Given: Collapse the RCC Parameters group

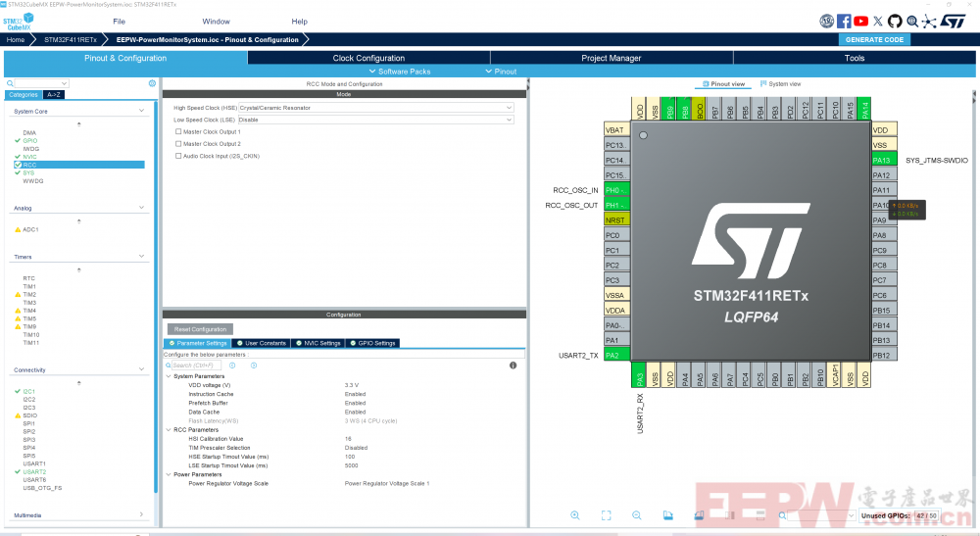Looking at the screenshot, I should (x=169, y=430).
